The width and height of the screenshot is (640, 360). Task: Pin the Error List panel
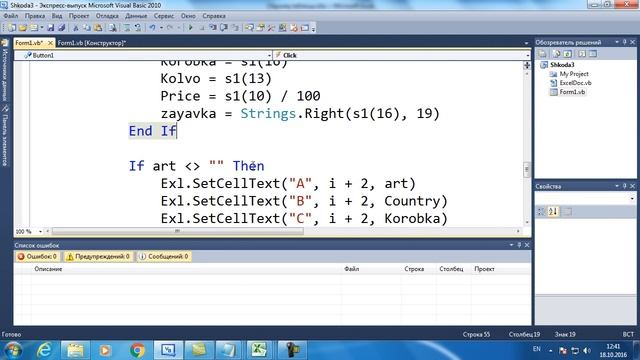coord(519,245)
